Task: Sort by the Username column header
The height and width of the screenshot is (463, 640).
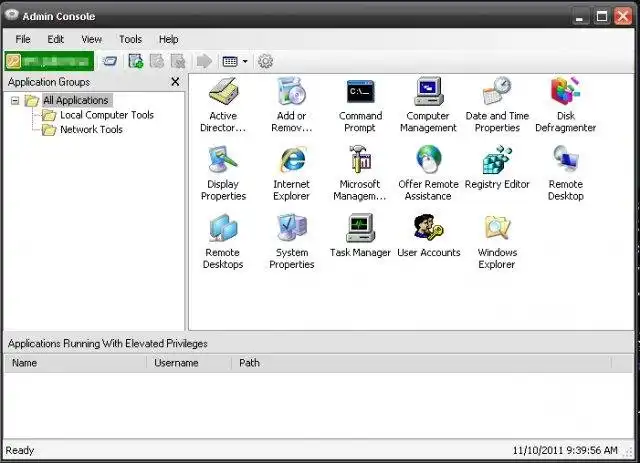Action: 189,363
